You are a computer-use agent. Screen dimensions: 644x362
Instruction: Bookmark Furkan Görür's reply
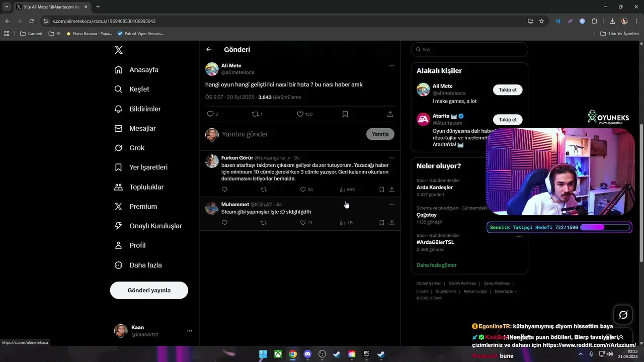pos(381,190)
